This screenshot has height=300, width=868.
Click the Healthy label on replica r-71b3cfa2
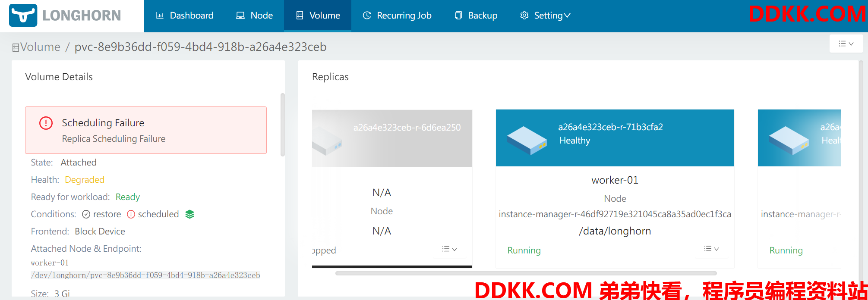coord(574,141)
